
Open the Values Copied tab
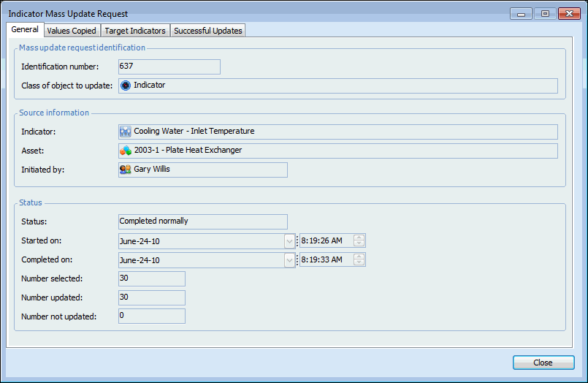pos(72,31)
